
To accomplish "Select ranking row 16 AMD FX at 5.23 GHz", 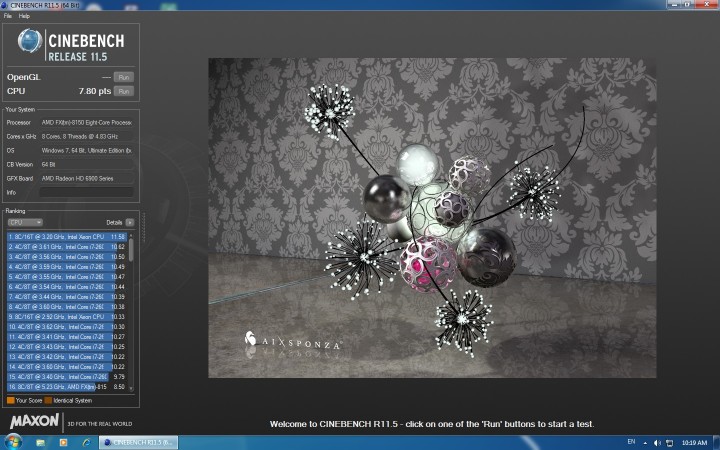I will tap(67, 387).
